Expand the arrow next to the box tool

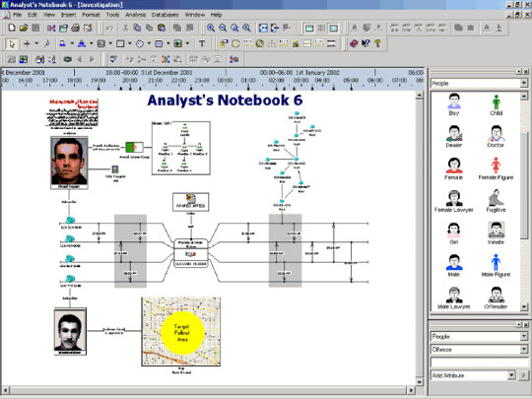click(130, 43)
